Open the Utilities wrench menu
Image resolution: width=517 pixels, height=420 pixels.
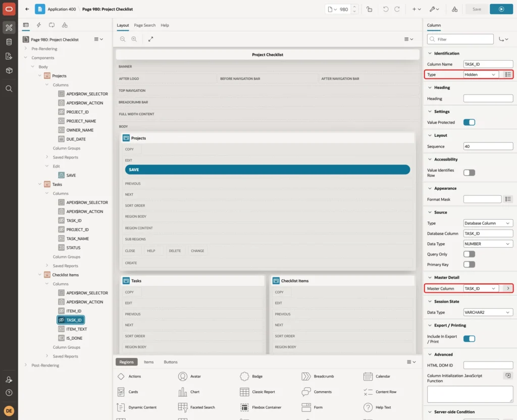[434, 9]
